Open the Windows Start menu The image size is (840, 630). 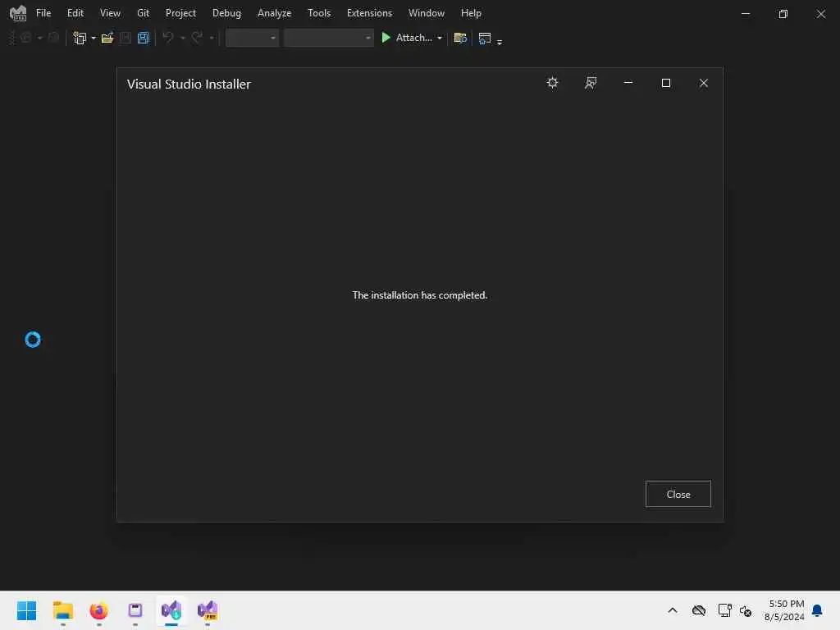coord(26,610)
